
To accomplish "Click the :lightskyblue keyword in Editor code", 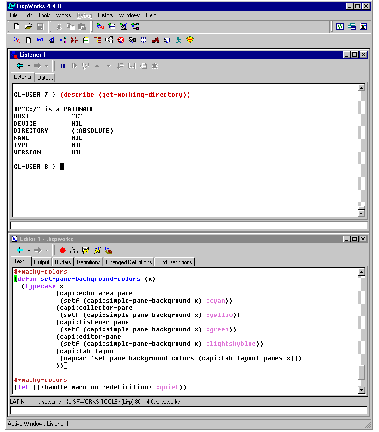I will click(231, 344).
